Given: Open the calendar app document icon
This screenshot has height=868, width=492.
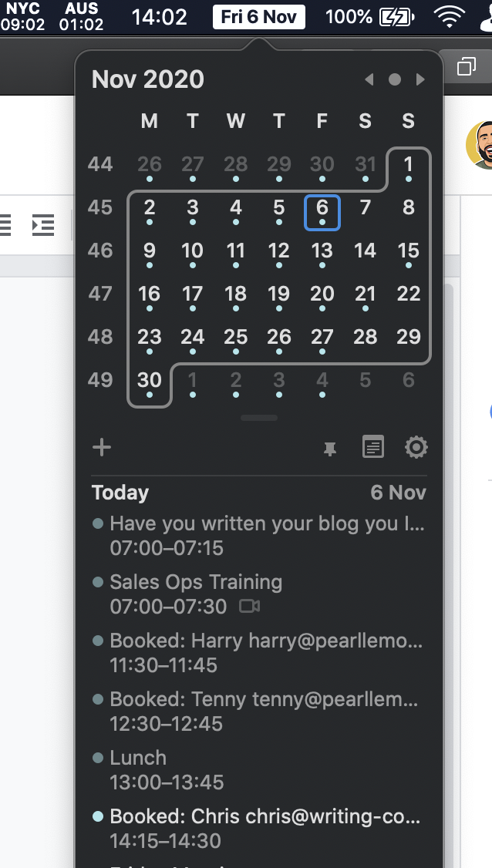Looking at the screenshot, I should pos(373,447).
